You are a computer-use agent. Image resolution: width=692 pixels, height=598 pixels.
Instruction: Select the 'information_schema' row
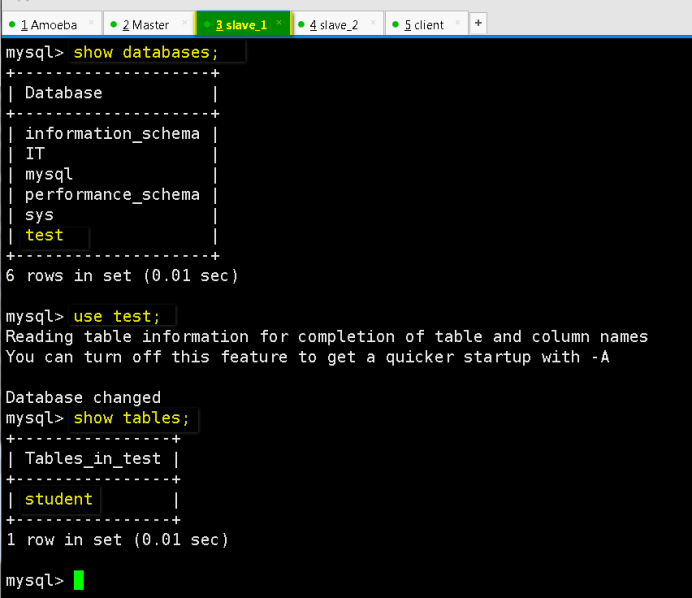coord(113,134)
